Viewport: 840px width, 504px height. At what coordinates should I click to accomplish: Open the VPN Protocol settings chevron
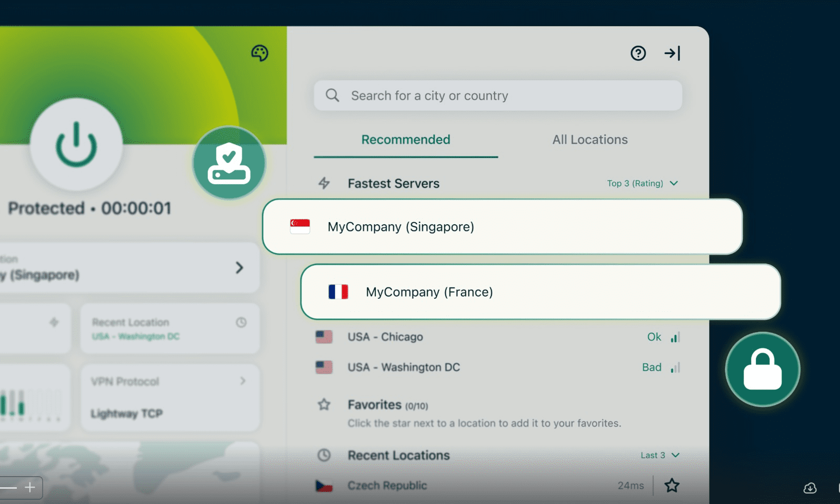coord(243,381)
